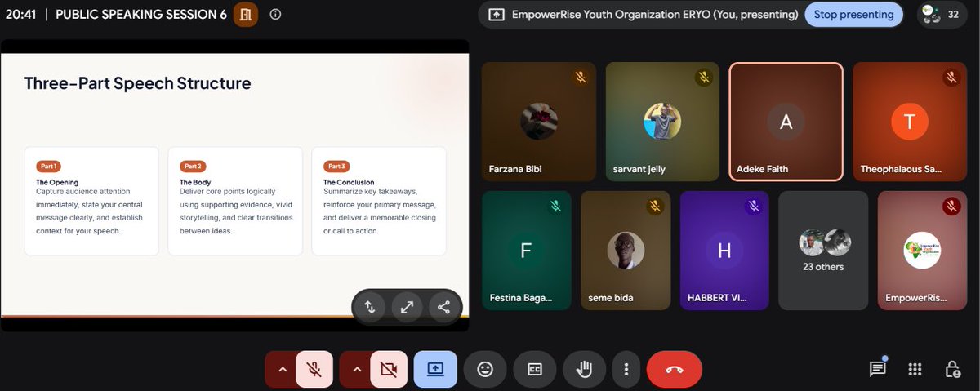Select seme bida participant tile
This screenshot has width=980, height=391.
coord(626,251)
